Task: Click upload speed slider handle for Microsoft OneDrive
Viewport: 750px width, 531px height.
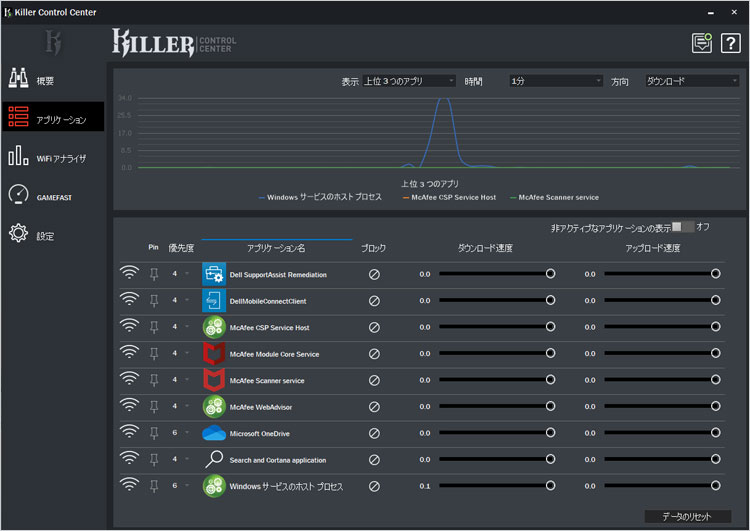Action: pos(716,432)
